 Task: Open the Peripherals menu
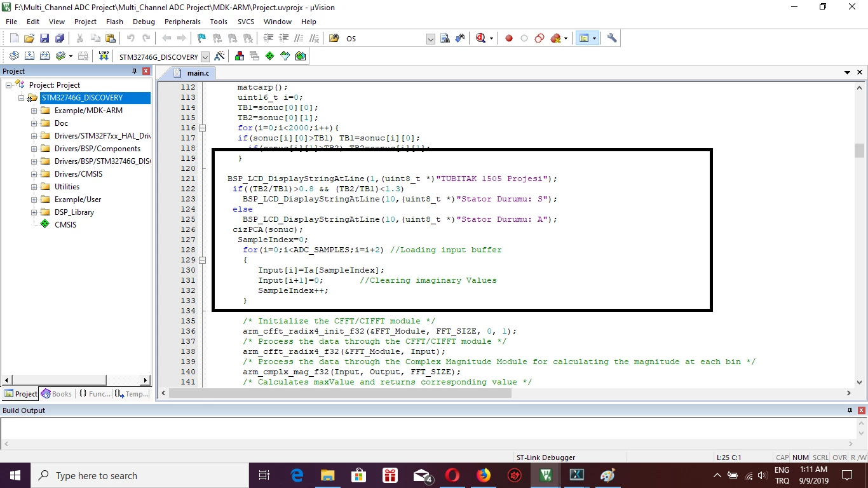click(x=182, y=22)
